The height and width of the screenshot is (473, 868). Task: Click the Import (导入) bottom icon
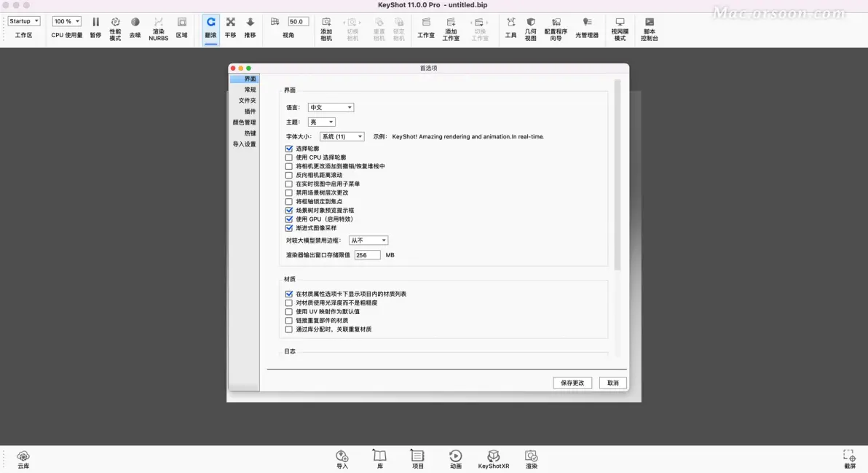coord(342,456)
